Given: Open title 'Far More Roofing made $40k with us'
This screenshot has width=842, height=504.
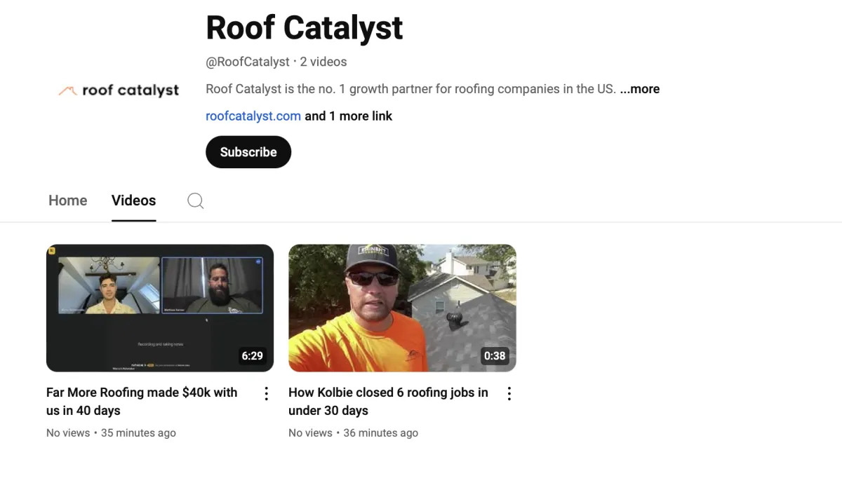Looking at the screenshot, I should [142, 402].
